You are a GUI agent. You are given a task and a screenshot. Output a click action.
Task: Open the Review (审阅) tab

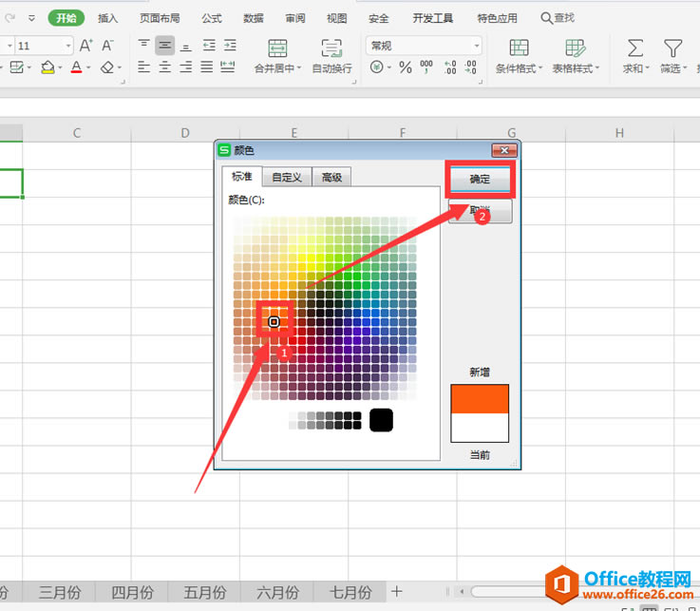(x=295, y=18)
